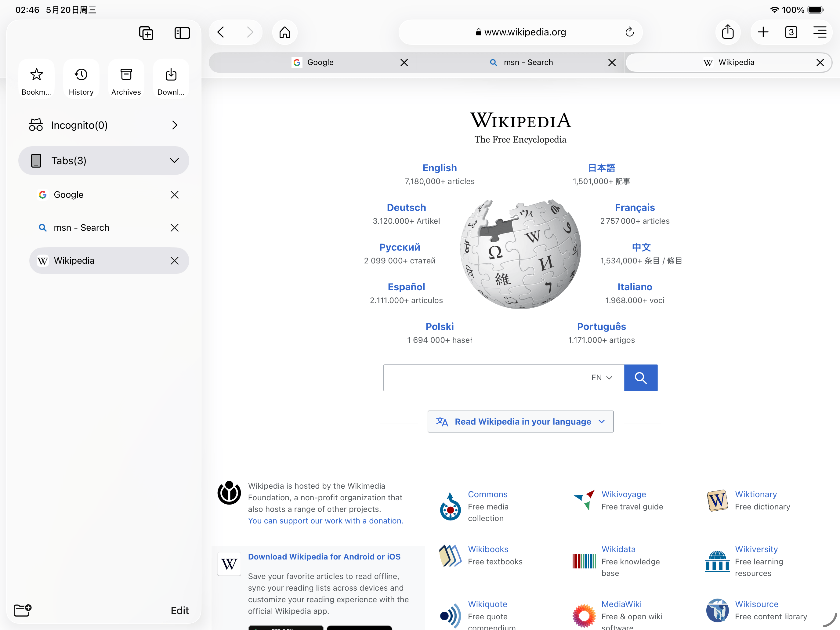Viewport: 840px width, 630px height.
Task: Open Deutsch Wikipedia link
Action: [406, 208]
